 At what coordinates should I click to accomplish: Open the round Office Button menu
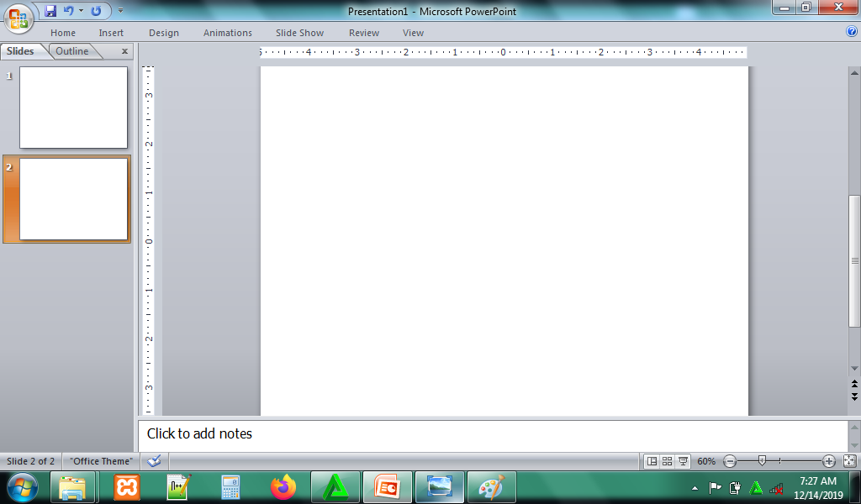(18, 18)
